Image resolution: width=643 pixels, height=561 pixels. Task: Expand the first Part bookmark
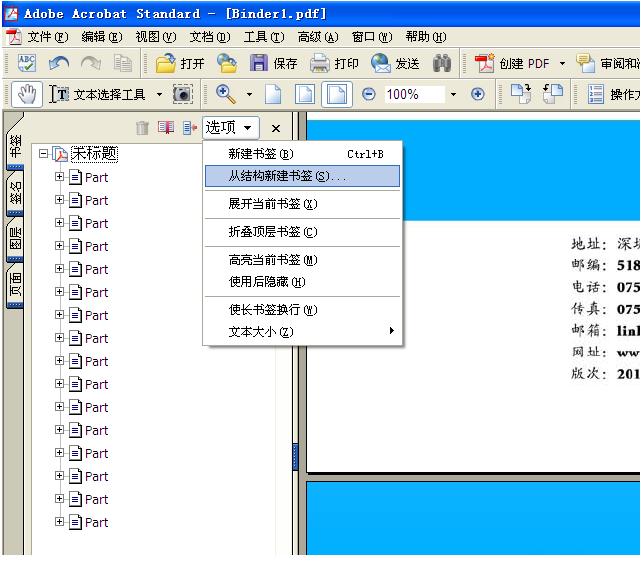click(59, 177)
